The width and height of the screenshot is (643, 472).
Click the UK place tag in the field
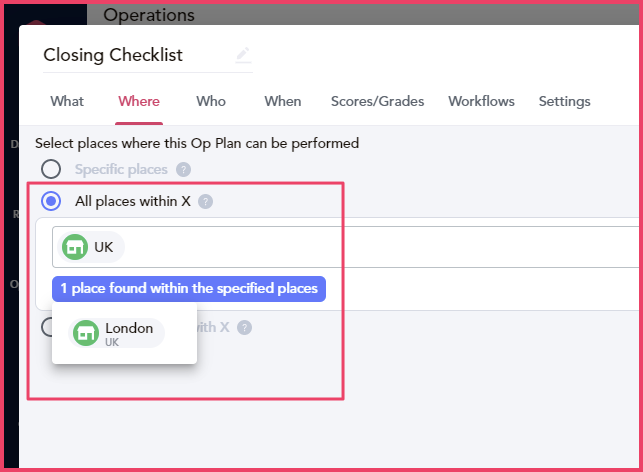point(91,247)
